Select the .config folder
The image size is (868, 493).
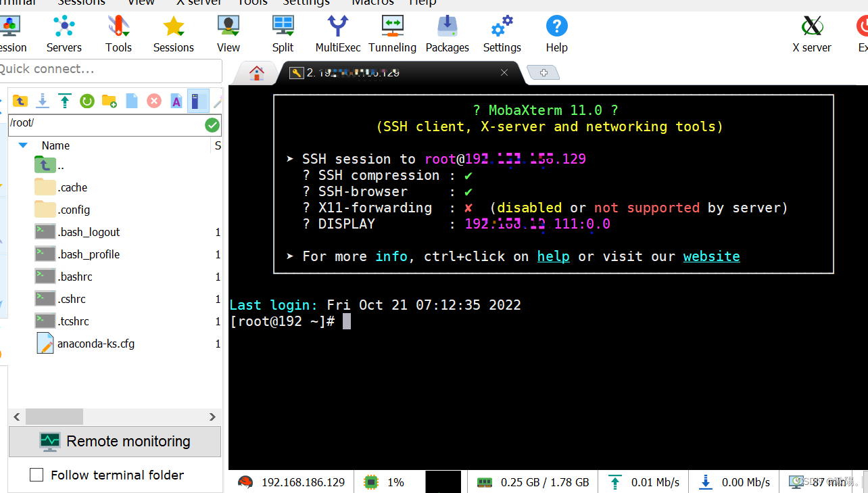pyautogui.click(x=62, y=210)
